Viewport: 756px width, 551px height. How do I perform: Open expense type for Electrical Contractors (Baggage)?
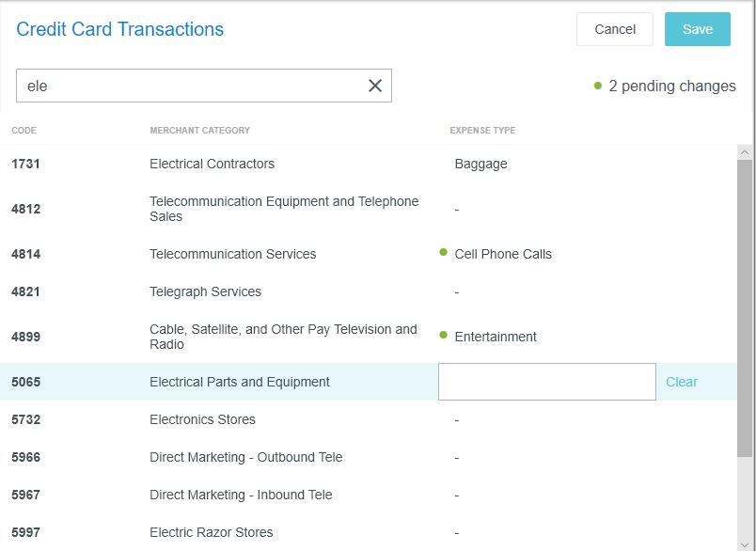coord(480,164)
